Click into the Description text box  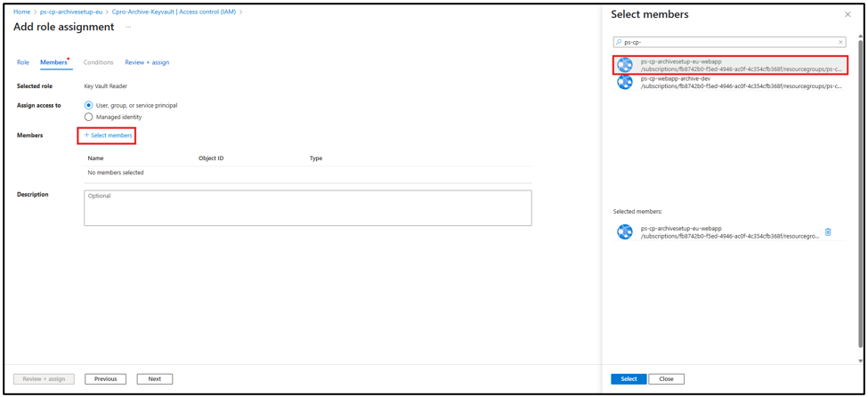(307, 208)
